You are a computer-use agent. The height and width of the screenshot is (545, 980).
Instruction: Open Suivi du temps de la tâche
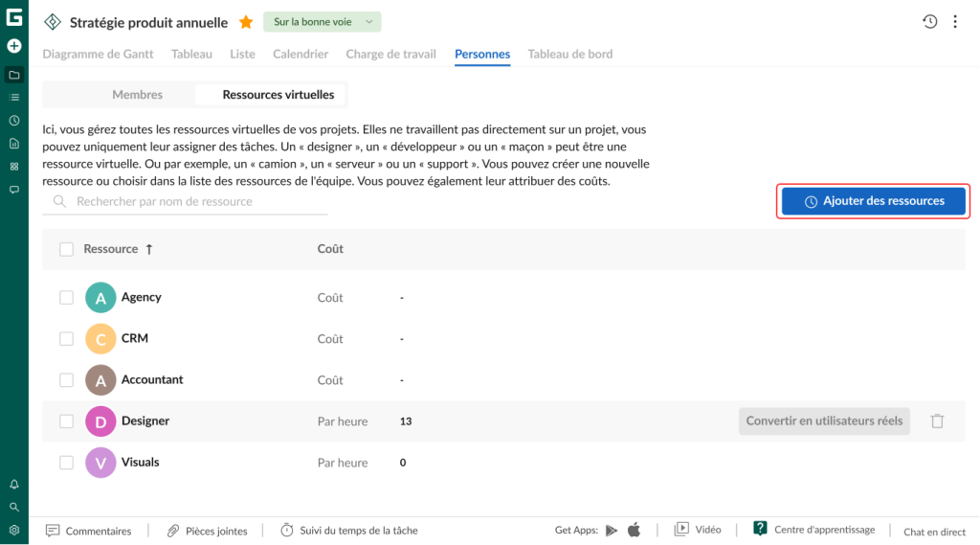pos(349,531)
